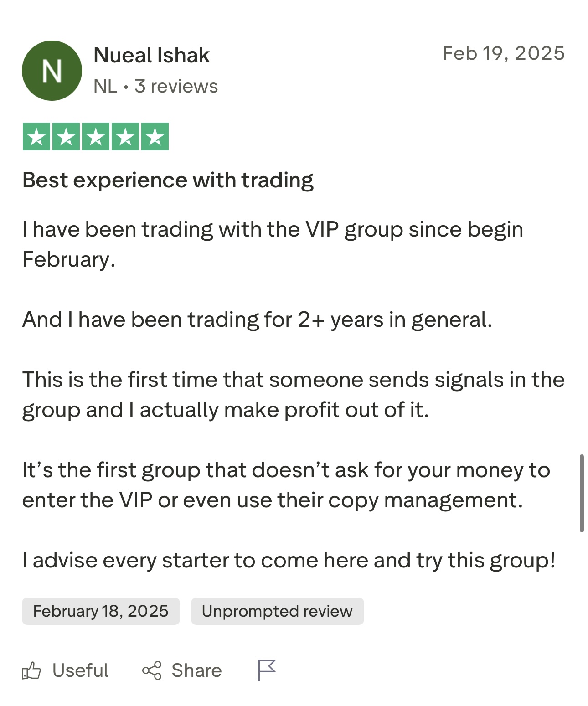Open the reviewer name Nueal Ishak

(151, 56)
